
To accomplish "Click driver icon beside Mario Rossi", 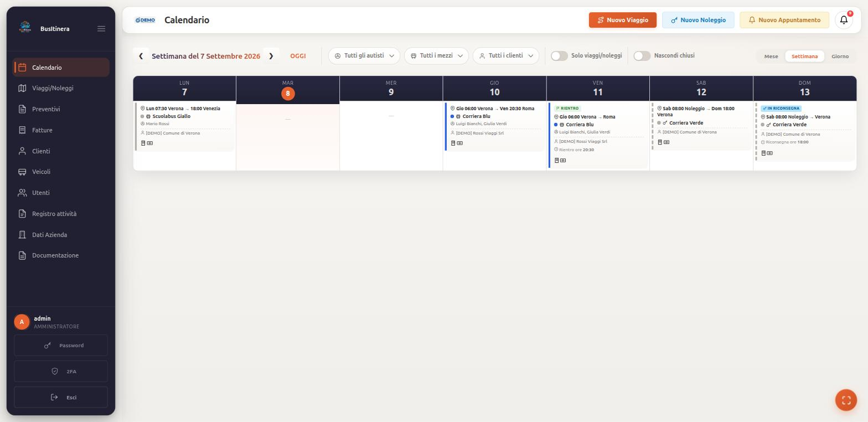I will point(142,123).
